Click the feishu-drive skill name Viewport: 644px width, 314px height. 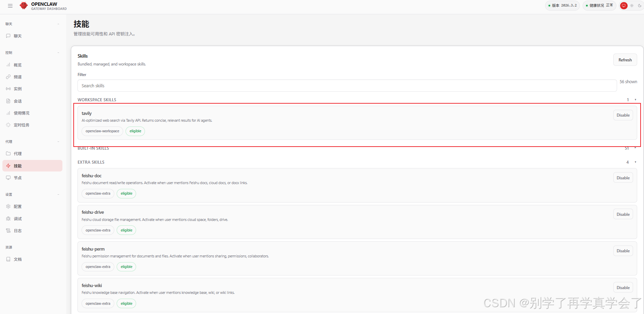(93, 212)
